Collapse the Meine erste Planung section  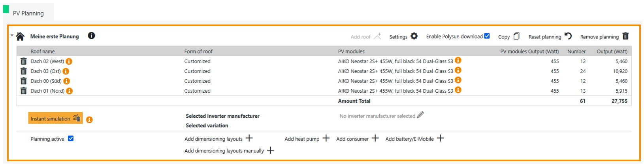coord(12,35)
